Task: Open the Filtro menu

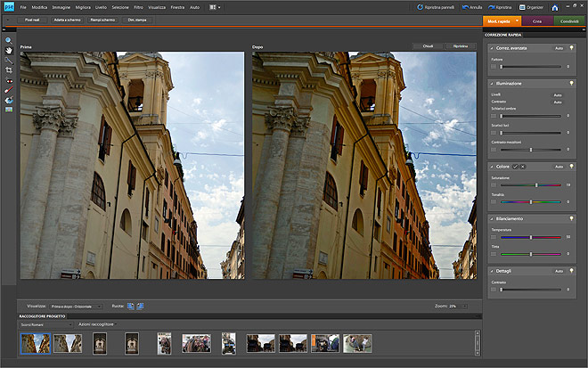Action: [138, 7]
